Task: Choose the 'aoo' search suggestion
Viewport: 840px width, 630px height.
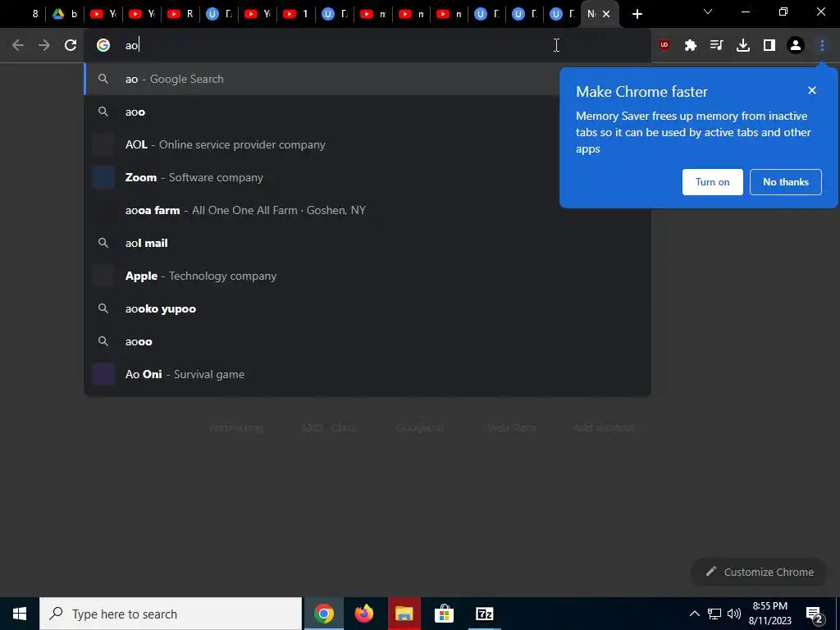Action: [322, 112]
